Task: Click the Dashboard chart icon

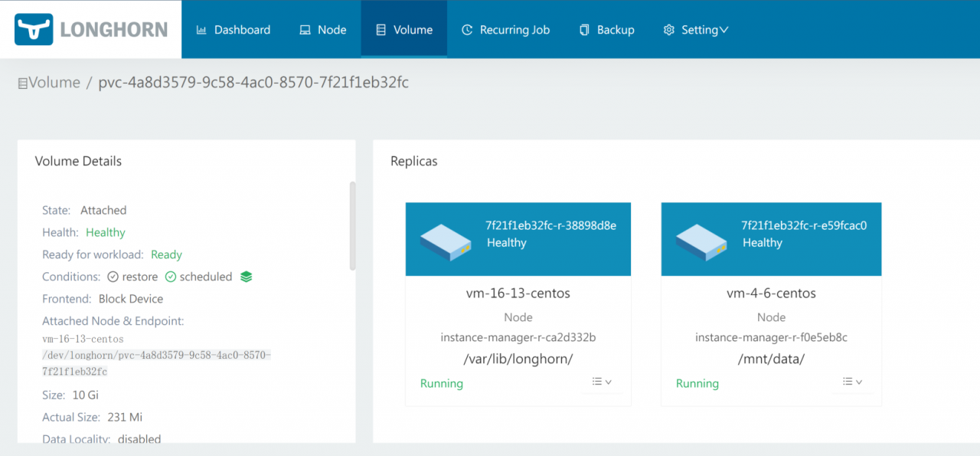Action: click(201, 30)
